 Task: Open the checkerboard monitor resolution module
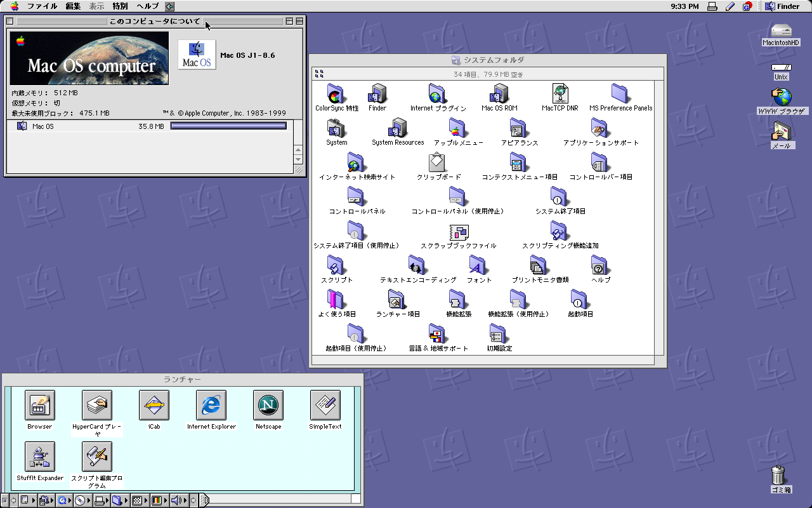140,500
